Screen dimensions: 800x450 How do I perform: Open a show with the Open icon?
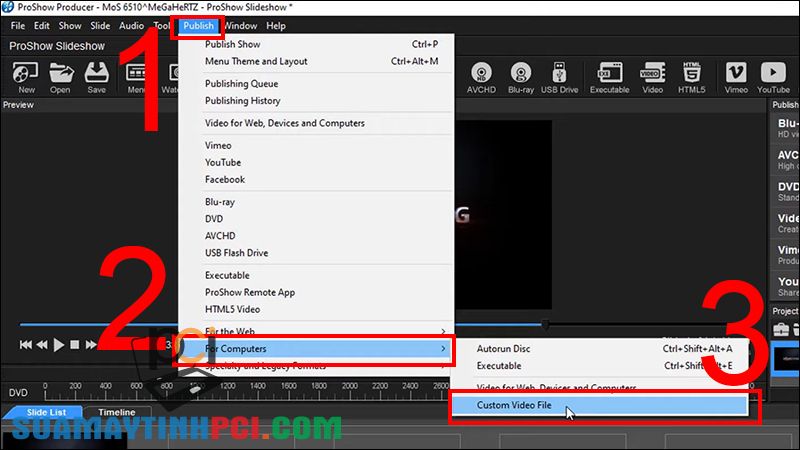[x=61, y=77]
